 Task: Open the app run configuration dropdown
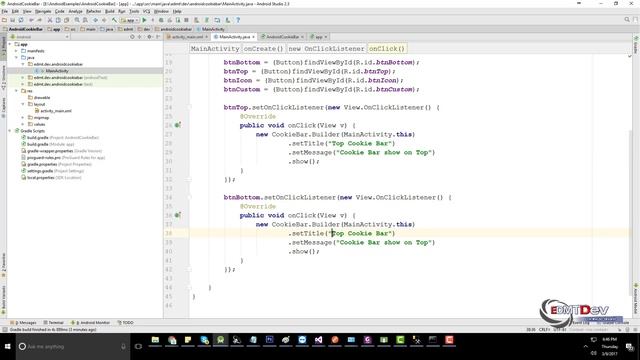pos(129,20)
